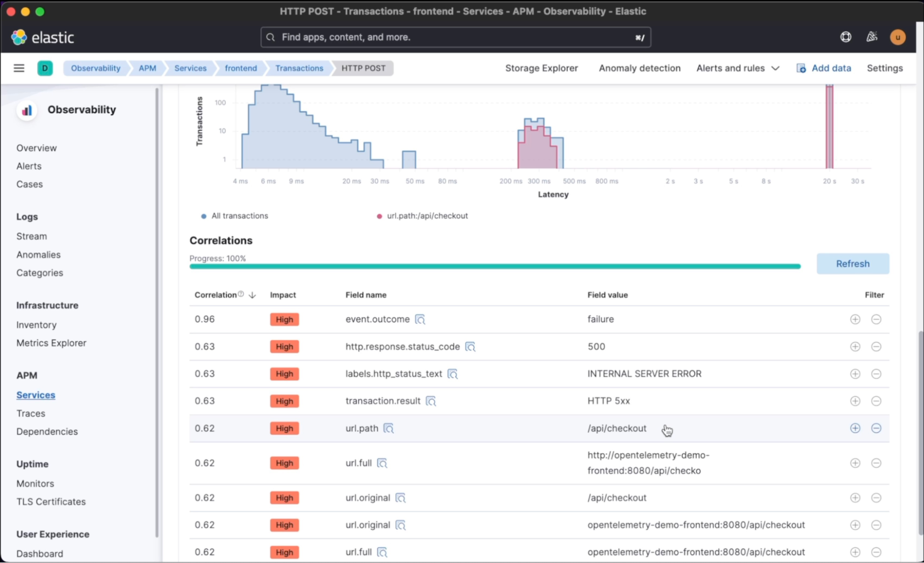Exclude filter for url.path /api/checkout

876,428
